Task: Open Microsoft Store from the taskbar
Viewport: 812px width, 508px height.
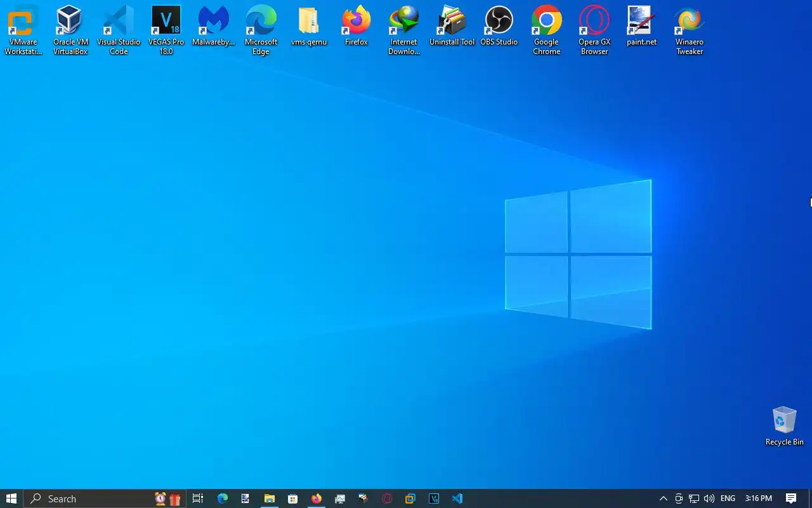Action: point(292,498)
